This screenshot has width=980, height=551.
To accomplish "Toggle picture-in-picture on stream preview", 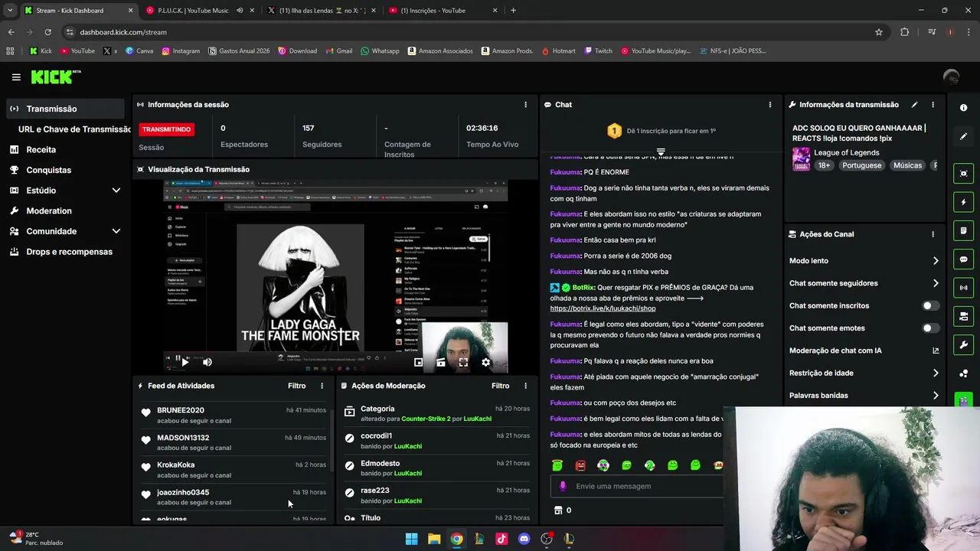I will click(418, 363).
